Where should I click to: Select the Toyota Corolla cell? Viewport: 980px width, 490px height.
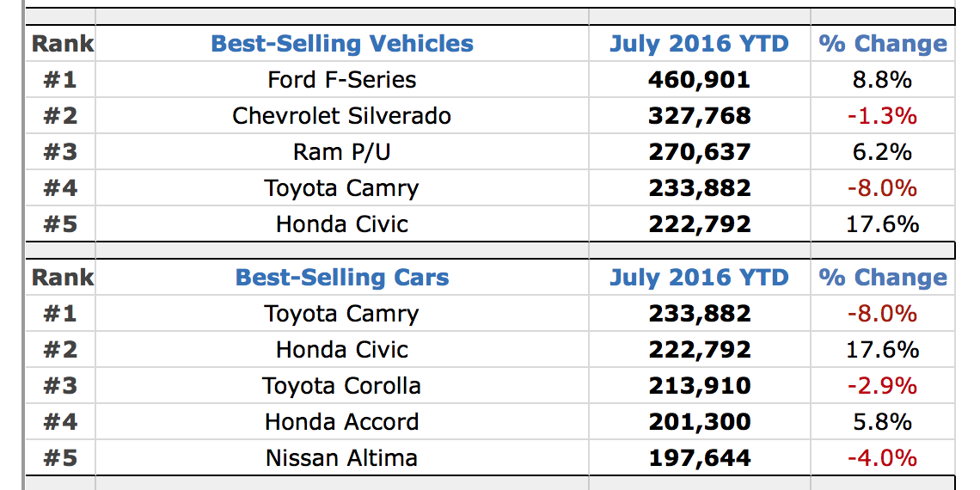click(x=342, y=386)
